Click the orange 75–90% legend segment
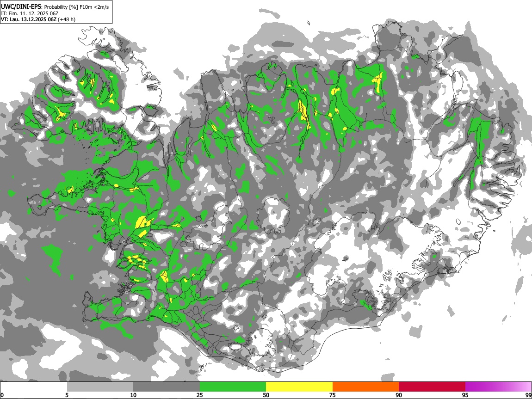This screenshot has width=532, height=399. click(366, 387)
